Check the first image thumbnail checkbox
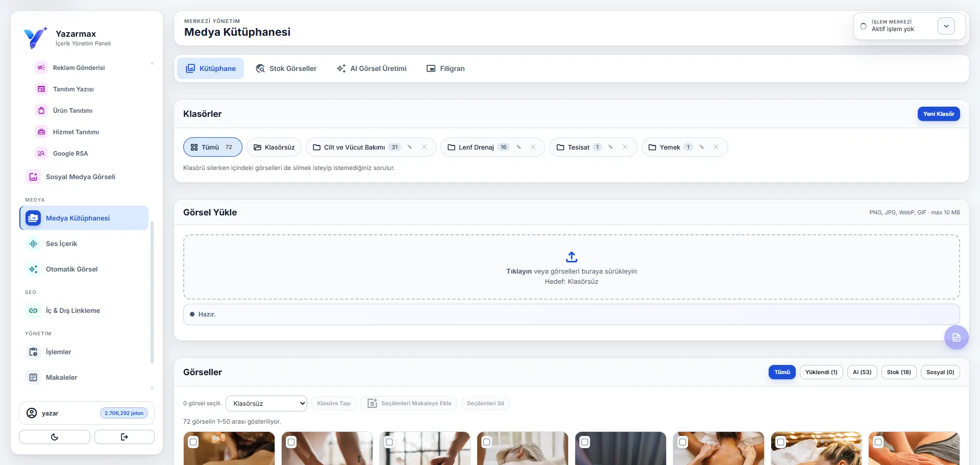 point(193,442)
